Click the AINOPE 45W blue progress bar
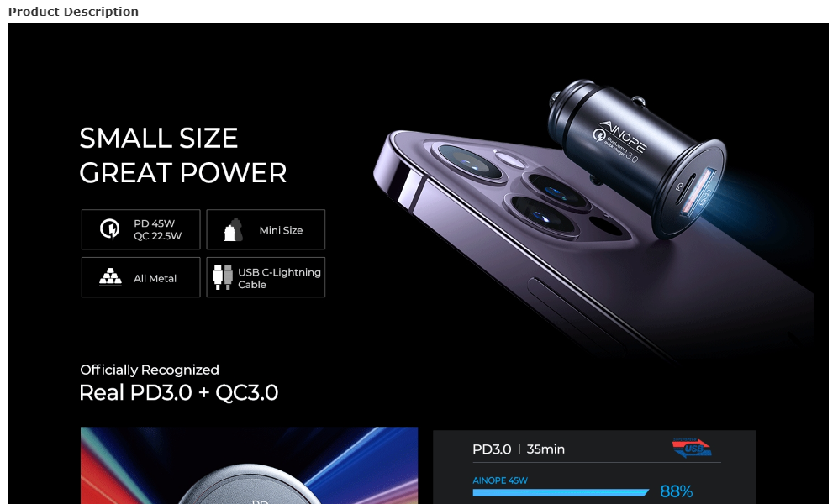The height and width of the screenshot is (504, 838). pos(561,493)
